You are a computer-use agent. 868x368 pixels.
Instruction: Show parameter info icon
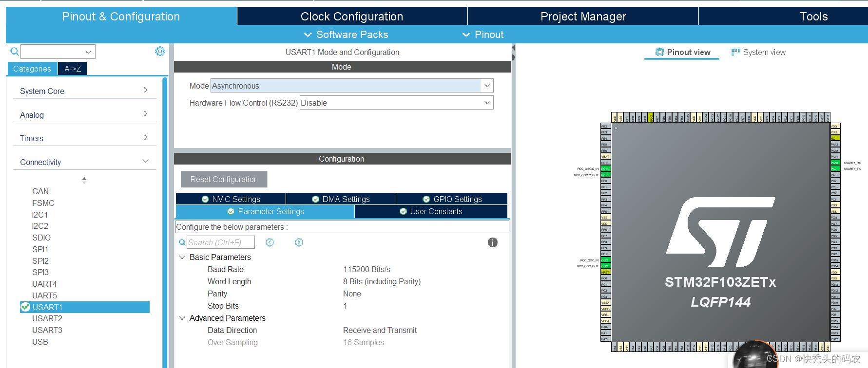click(493, 242)
